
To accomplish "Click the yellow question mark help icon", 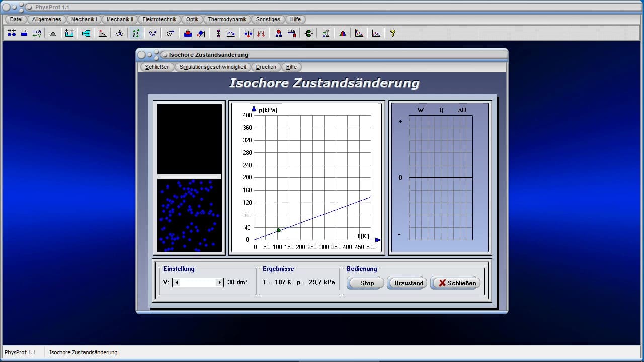I will pyautogui.click(x=393, y=33).
